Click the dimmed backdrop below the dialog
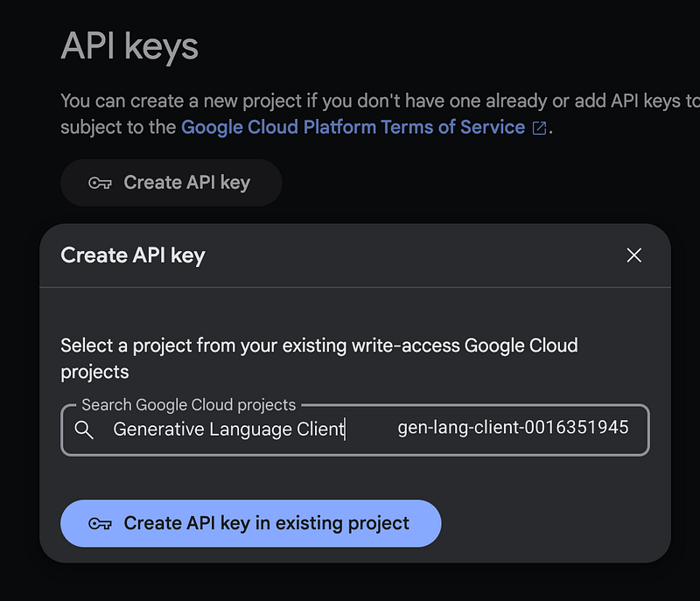 [350, 583]
